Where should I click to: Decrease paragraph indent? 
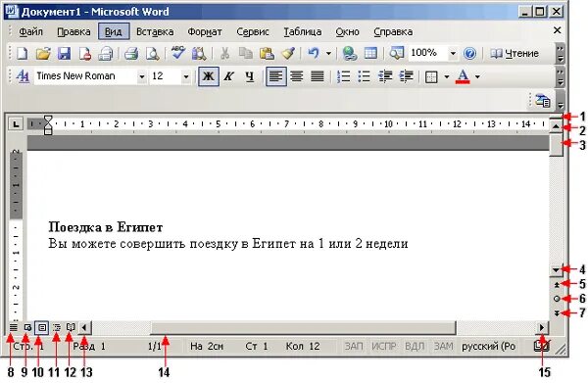click(x=385, y=76)
